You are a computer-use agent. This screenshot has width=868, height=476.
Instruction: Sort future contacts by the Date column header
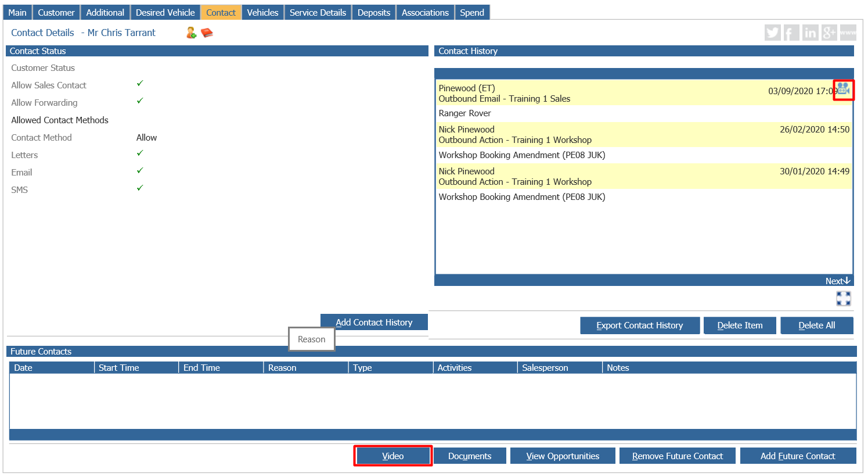pos(52,368)
